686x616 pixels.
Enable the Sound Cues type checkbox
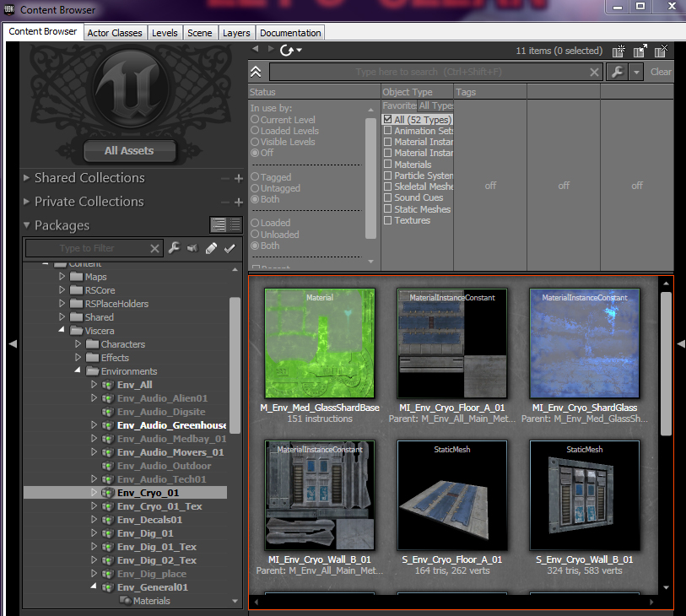click(x=387, y=197)
